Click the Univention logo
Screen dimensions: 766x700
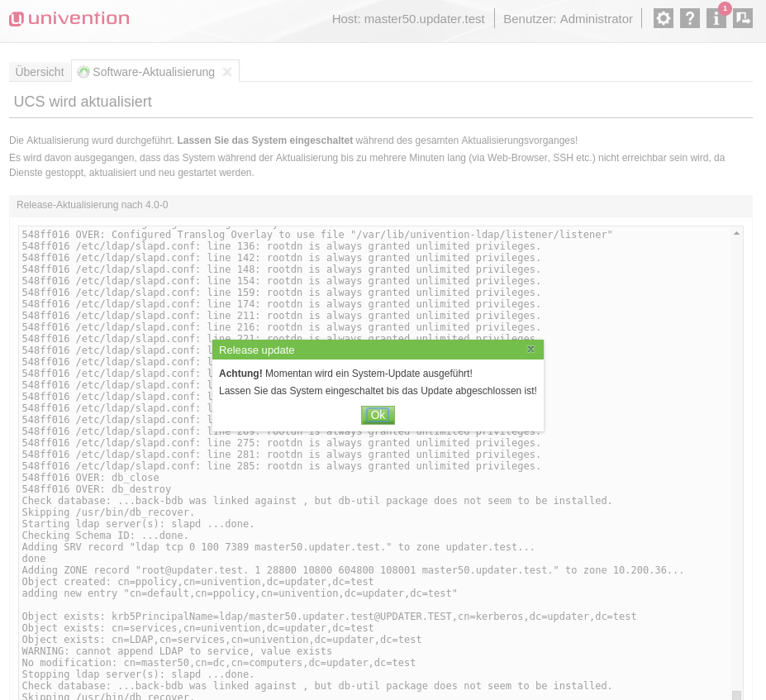tap(69, 18)
